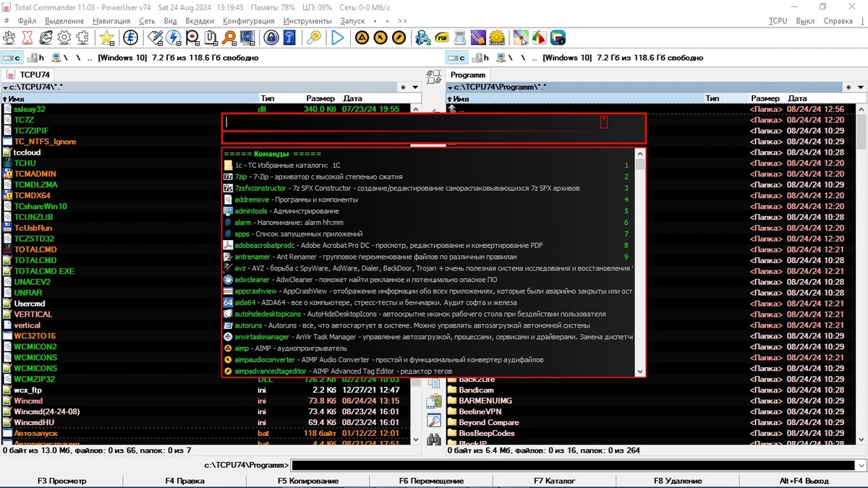Click F6 Перемещение button
Image resolution: width=868 pixels, height=488 pixels.
click(431, 481)
